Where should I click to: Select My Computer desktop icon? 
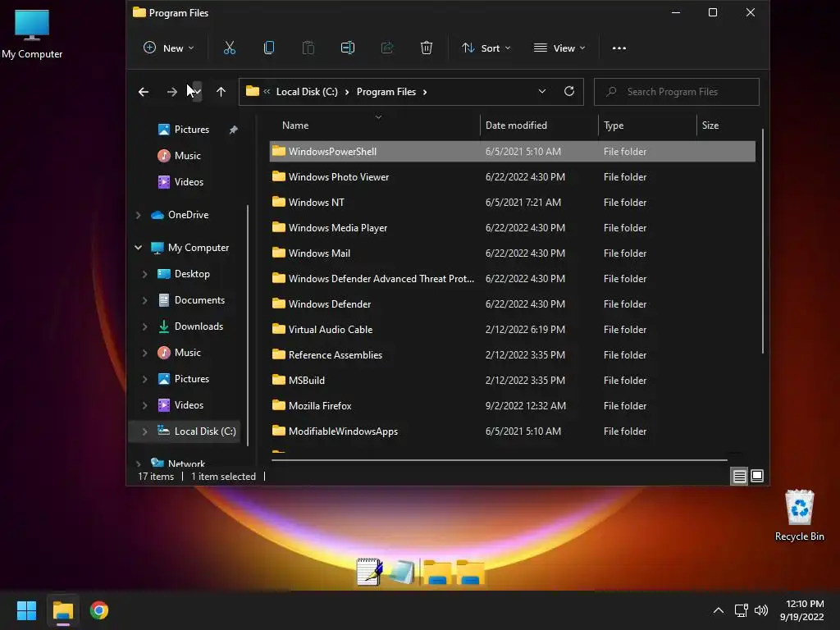32,34
